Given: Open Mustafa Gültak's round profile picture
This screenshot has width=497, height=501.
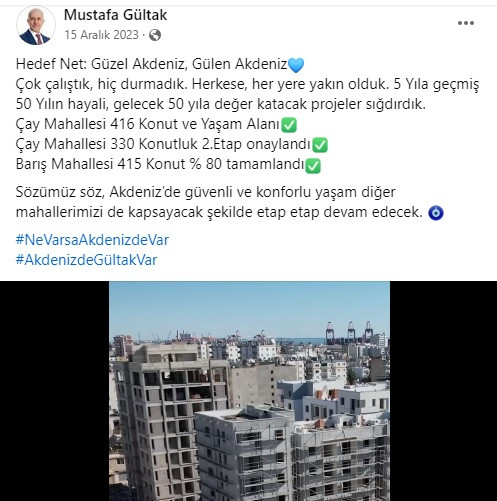Looking at the screenshot, I should coord(36,26).
